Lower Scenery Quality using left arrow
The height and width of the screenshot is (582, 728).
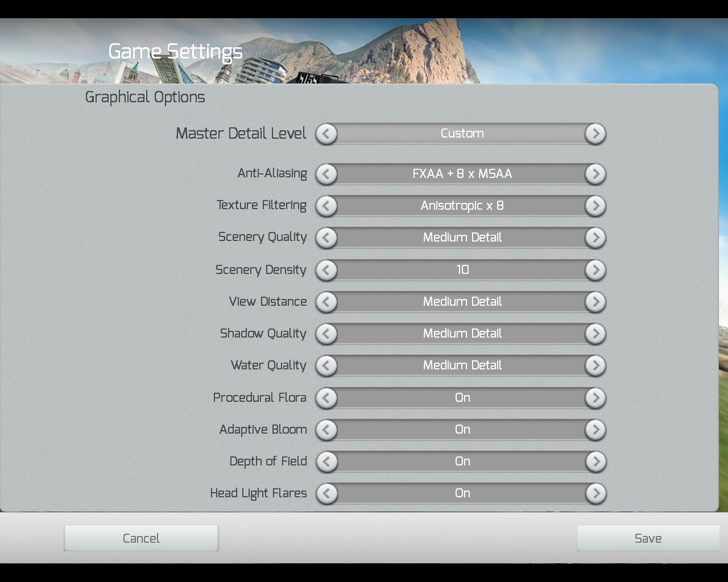[326, 238]
